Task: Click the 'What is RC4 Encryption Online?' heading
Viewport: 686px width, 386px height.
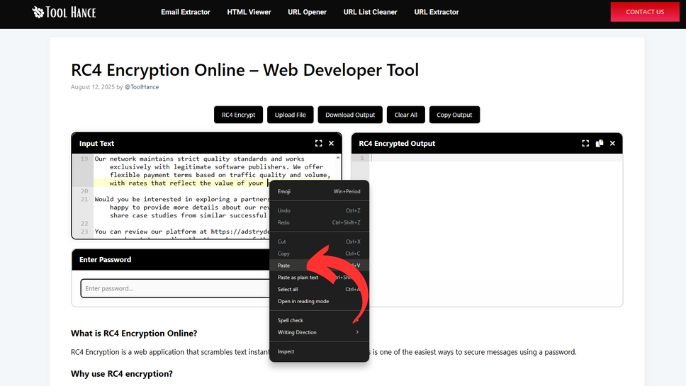Action: click(134, 333)
